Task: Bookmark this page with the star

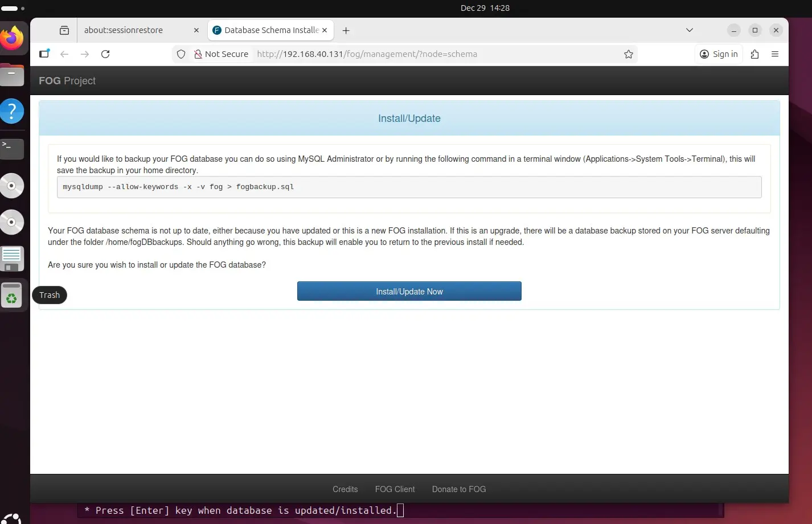Action: (x=629, y=54)
